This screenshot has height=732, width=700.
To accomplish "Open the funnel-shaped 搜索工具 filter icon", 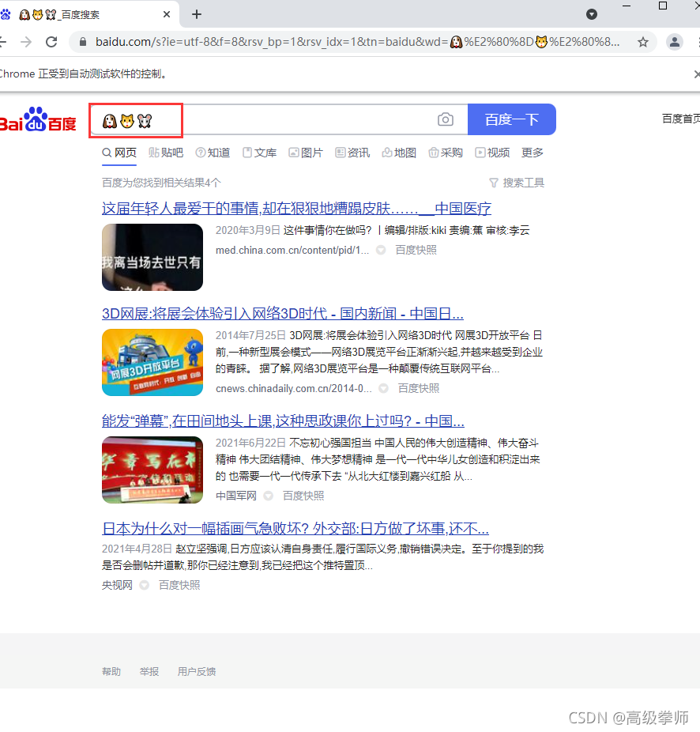I will 494,183.
